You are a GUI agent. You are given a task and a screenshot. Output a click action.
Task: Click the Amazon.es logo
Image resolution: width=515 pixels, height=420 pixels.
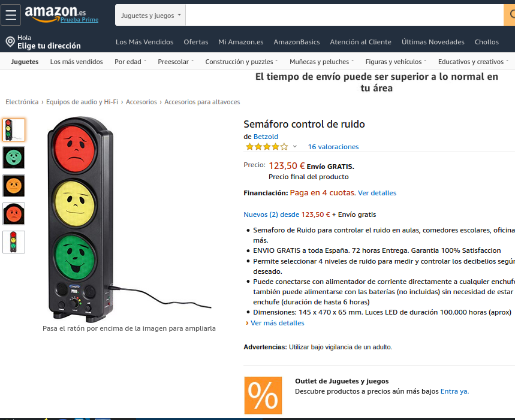point(55,13)
